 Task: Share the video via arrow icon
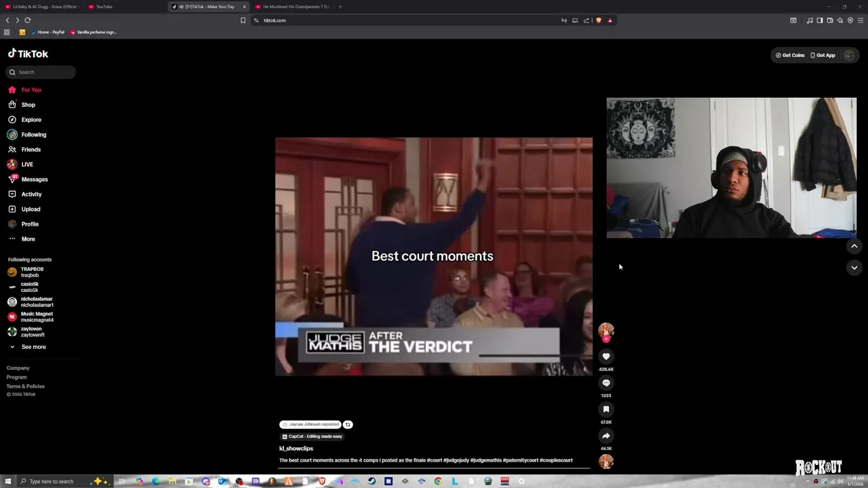(606, 436)
